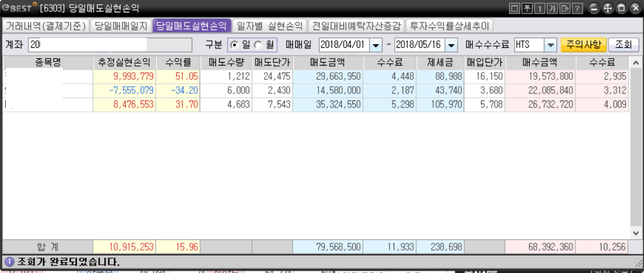The width and height of the screenshot is (644, 273).
Task: Click the buy fee cell 4,009
Action: (x=602, y=105)
